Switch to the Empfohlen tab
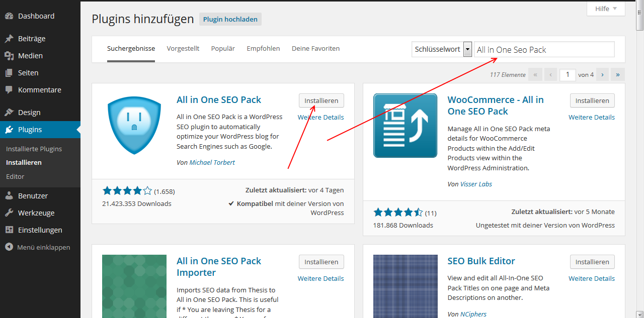 pos(263,48)
